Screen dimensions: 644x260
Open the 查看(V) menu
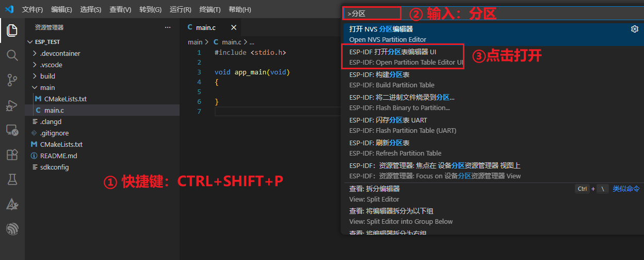[120, 10]
